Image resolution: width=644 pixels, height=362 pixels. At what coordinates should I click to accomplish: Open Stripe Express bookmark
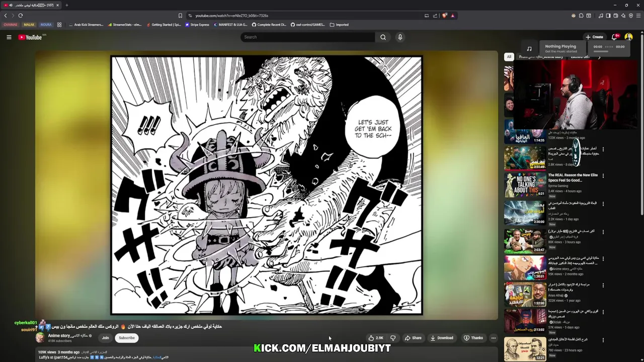[197, 25]
